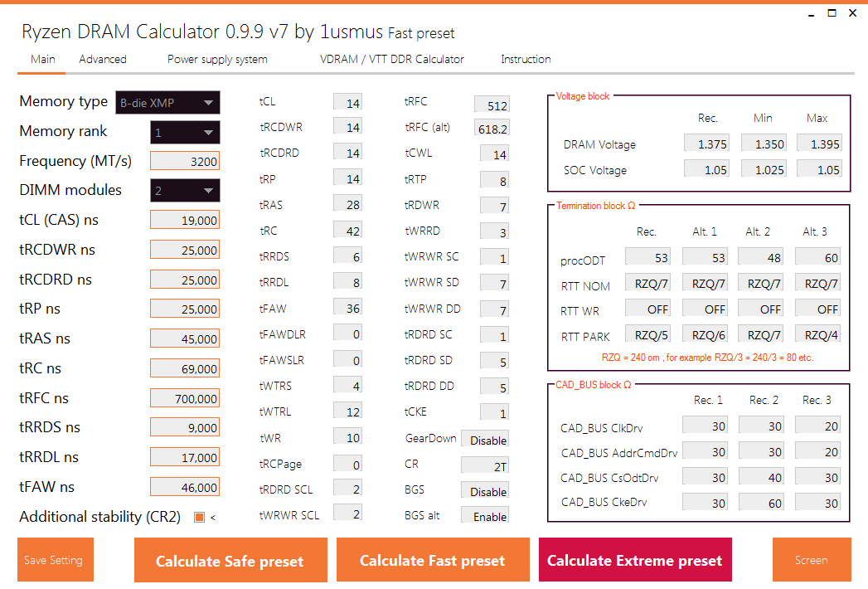This screenshot has width=868, height=589.
Task: Select maximum DRAM Voltage 1.395
Action: (819, 144)
